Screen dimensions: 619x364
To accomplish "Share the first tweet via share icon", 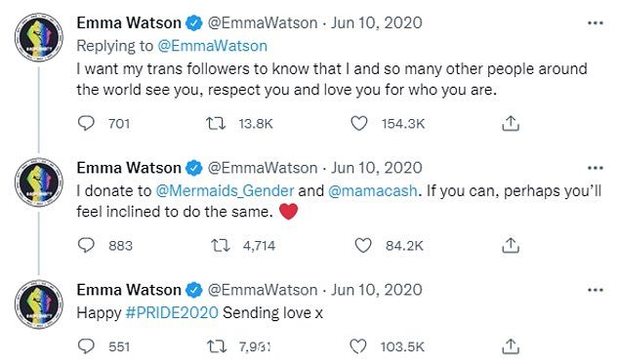I will click(511, 124).
